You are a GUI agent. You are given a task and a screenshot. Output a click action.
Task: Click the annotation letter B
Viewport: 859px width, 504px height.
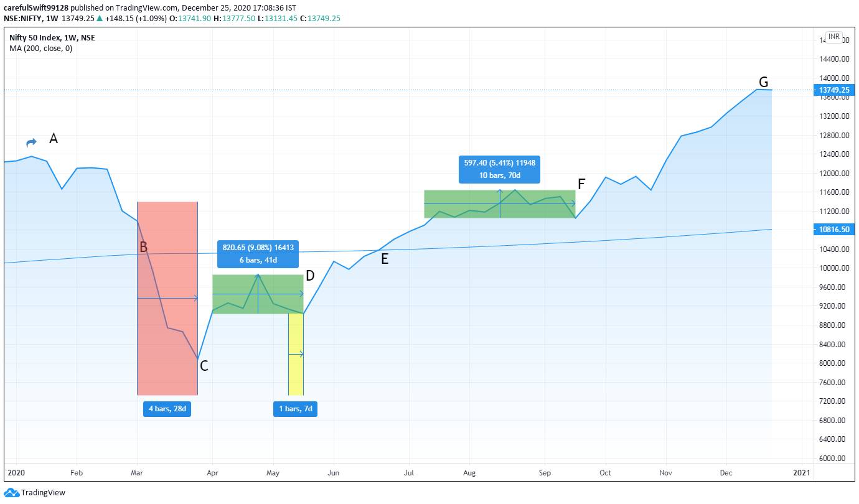143,247
